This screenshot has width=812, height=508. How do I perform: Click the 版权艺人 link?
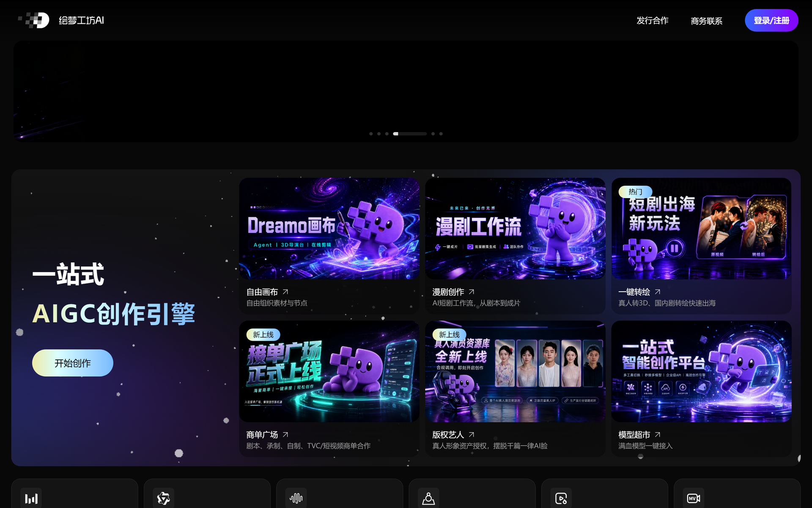[448, 435]
